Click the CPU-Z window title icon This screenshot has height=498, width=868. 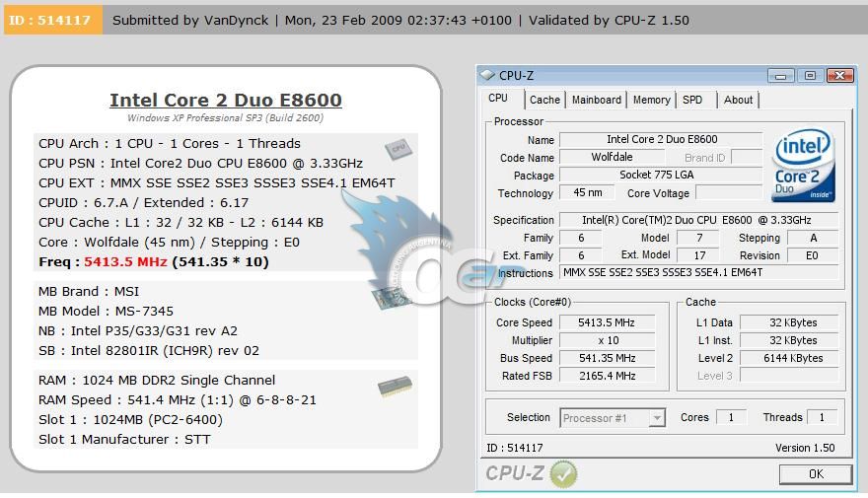point(487,75)
